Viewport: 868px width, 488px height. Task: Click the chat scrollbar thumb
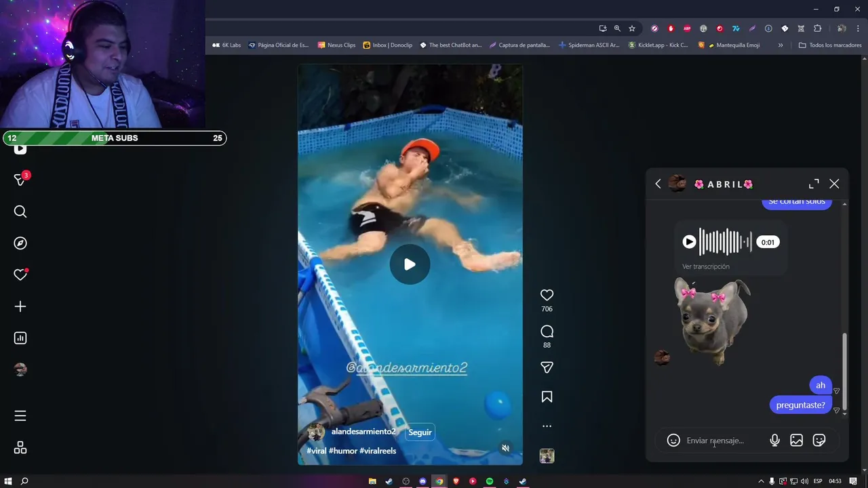844,371
